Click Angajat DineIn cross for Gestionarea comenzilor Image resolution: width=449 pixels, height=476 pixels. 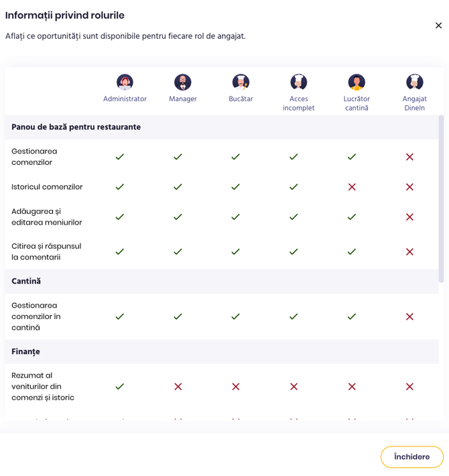[x=409, y=157]
